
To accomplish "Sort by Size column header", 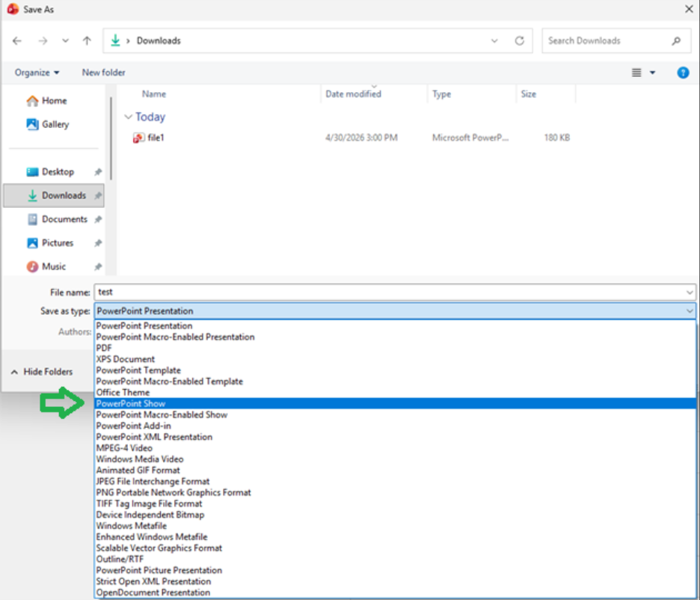I will [529, 94].
